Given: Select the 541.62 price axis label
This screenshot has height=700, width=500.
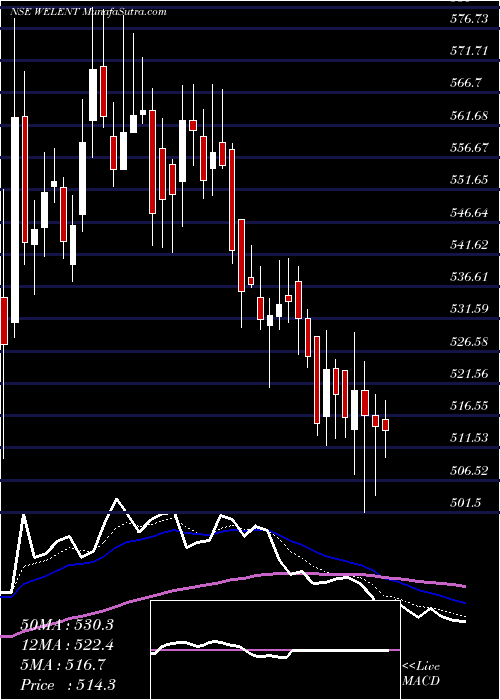Looking at the screenshot, I should [469, 245].
